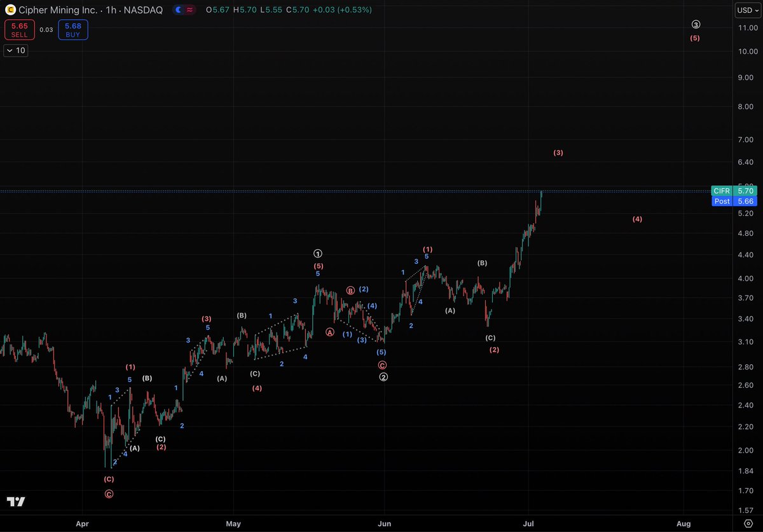Click the Cipher Mining coin logo icon
The image size is (763, 532).
point(10,10)
